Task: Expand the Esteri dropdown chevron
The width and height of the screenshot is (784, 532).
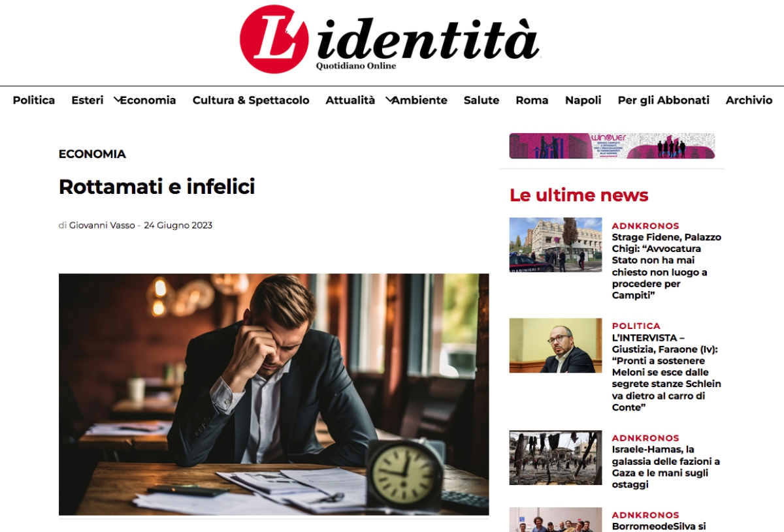Action: coord(117,100)
